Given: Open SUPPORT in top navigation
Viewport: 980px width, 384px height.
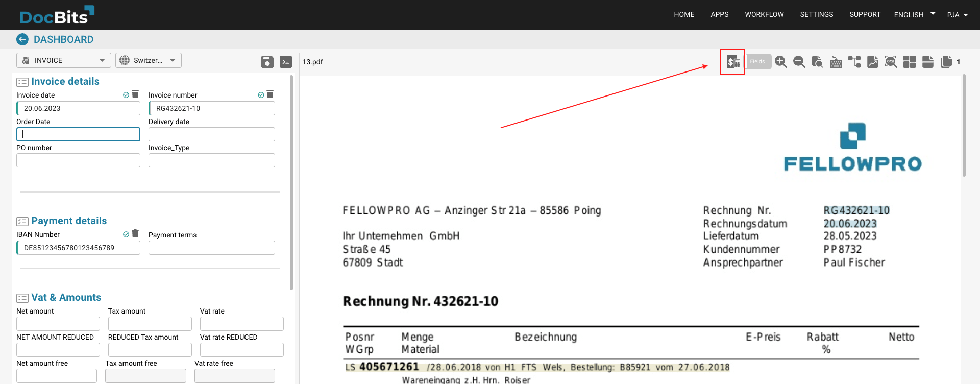Looking at the screenshot, I should coord(865,14).
